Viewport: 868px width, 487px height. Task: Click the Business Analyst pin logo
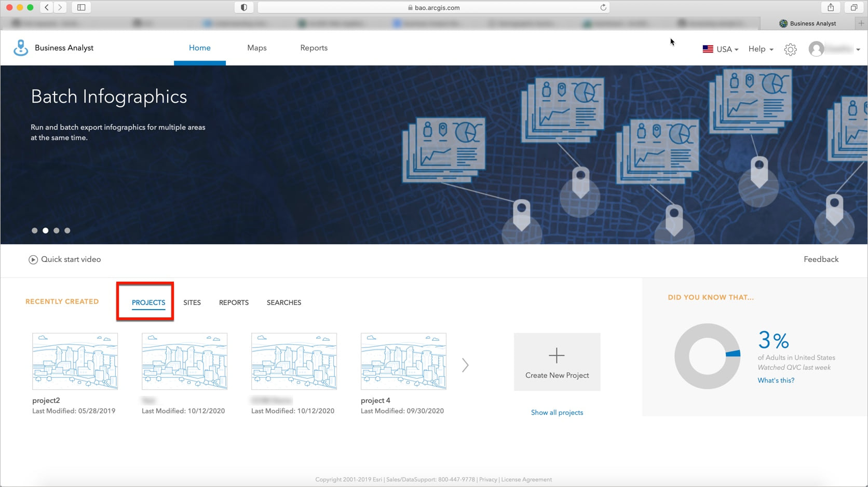[x=20, y=47]
